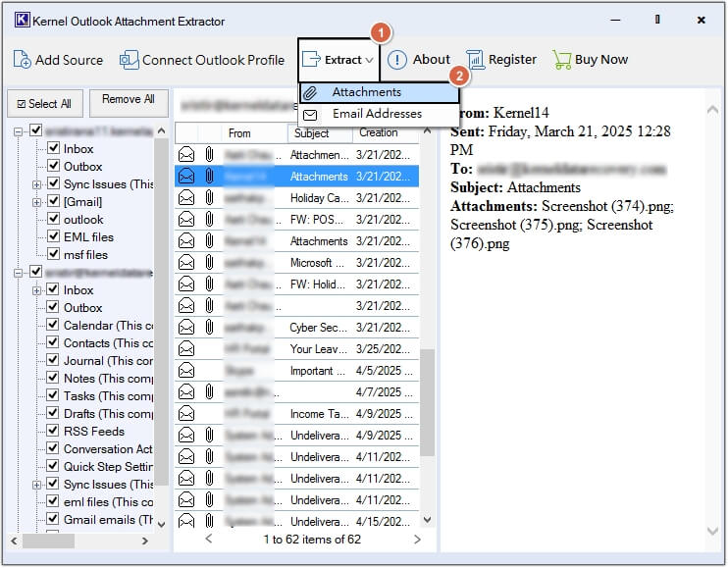Click the Remove All button

pos(129,103)
